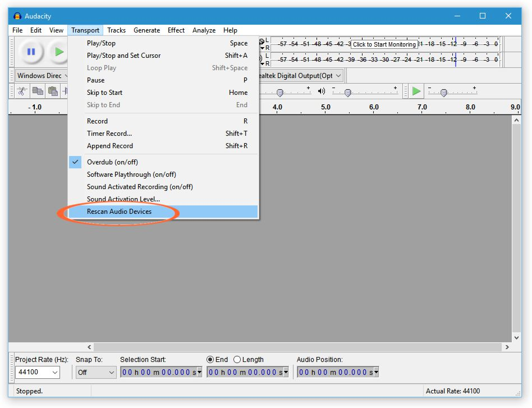Toggle Overdub (on/off) in Transport menu
532x408 pixels.
[x=163, y=162]
